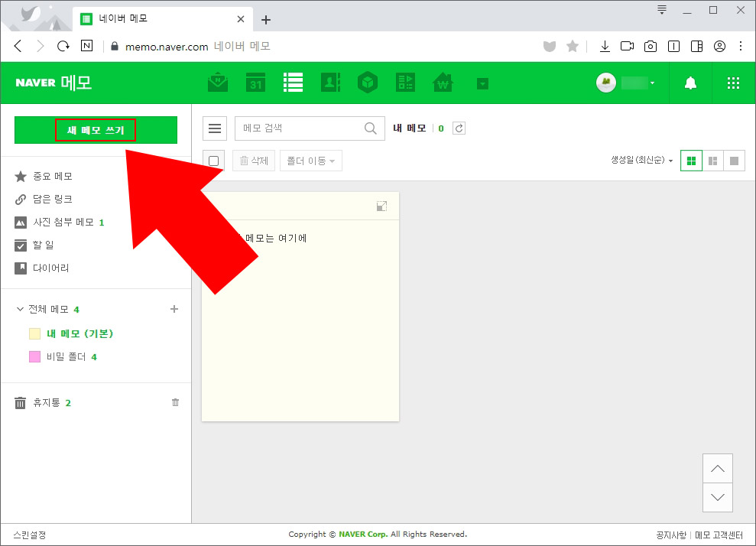Click the profile avatar picture

(x=606, y=83)
